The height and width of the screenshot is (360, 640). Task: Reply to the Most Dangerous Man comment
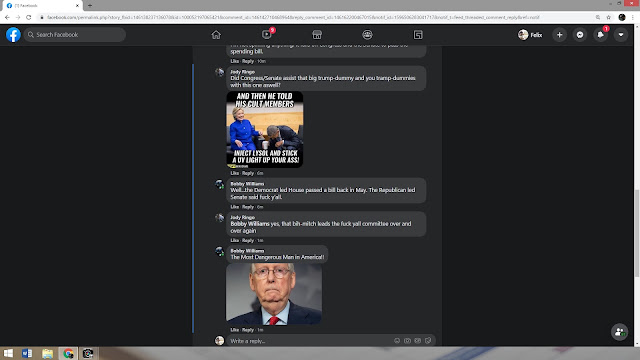point(248,330)
